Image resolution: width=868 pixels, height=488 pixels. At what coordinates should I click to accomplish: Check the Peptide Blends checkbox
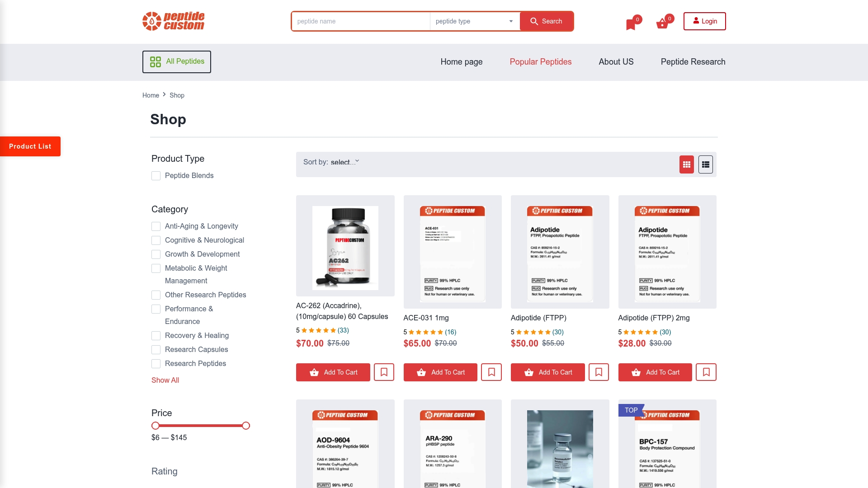[156, 176]
